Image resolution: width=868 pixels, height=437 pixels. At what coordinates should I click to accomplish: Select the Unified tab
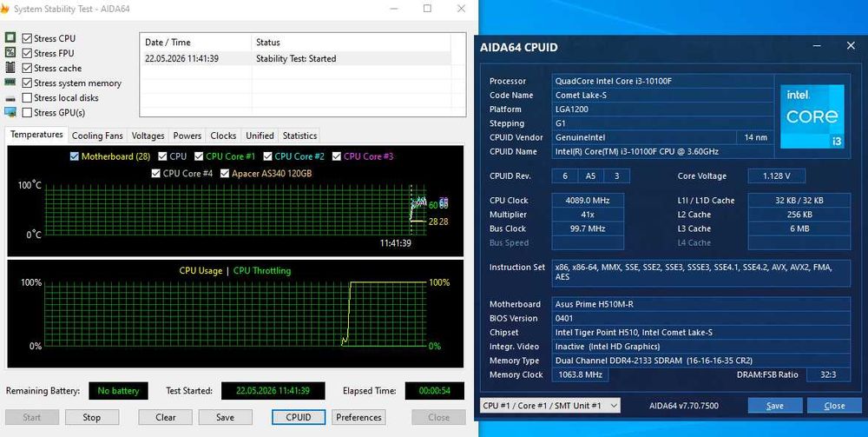tap(260, 136)
